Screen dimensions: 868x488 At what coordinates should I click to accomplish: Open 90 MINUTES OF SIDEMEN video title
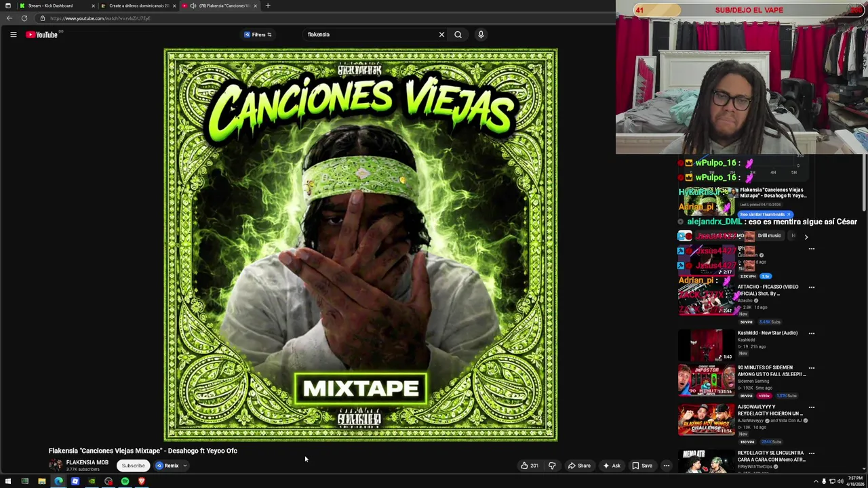[772, 371]
